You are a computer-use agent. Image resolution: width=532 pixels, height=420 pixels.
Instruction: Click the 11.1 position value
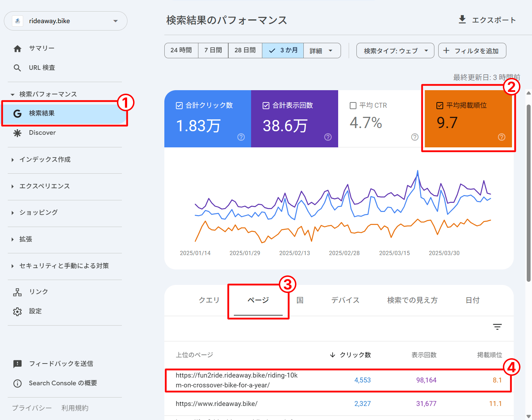coord(495,404)
